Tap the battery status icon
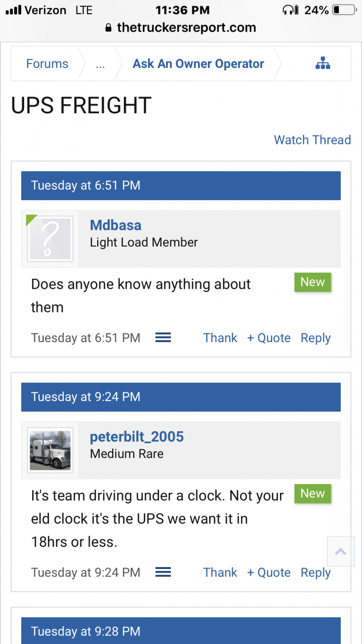This screenshot has width=362, height=644. (x=344, y=10)
